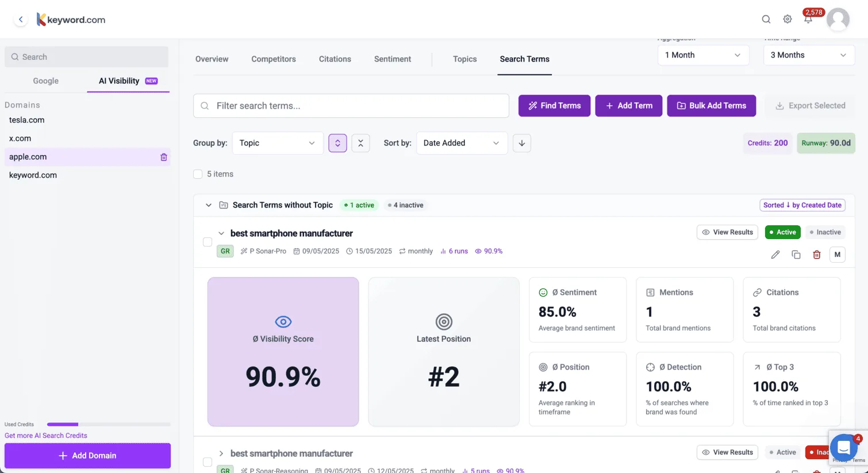Expand the Time Range 3 Months dropdown
This screenshot has width=868, height=473.
tap(809, 55)
